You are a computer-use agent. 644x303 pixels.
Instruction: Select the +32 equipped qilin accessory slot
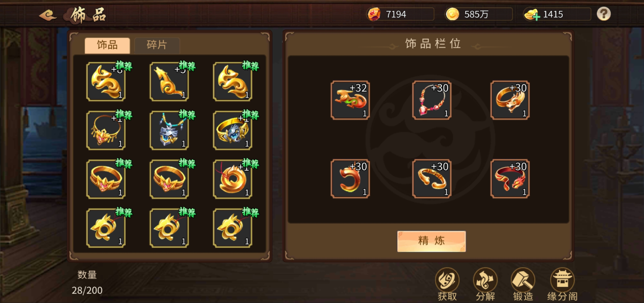coord(350,100)
